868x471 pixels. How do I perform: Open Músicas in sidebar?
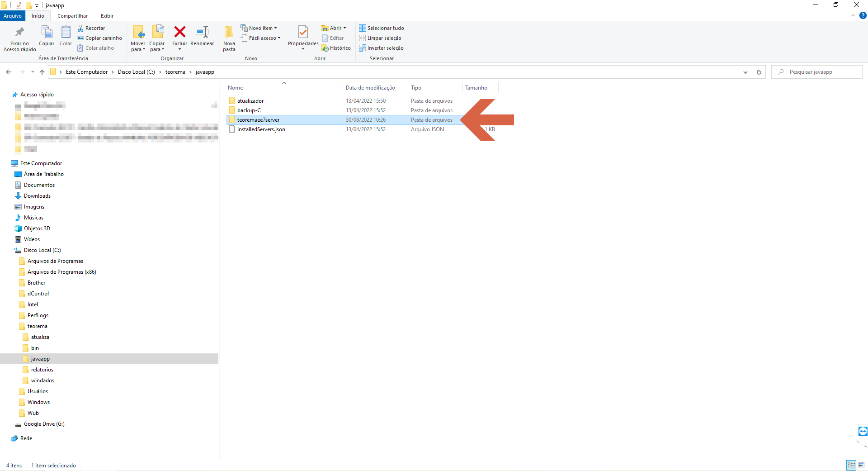pyautogui.click(x=33, y=218)
